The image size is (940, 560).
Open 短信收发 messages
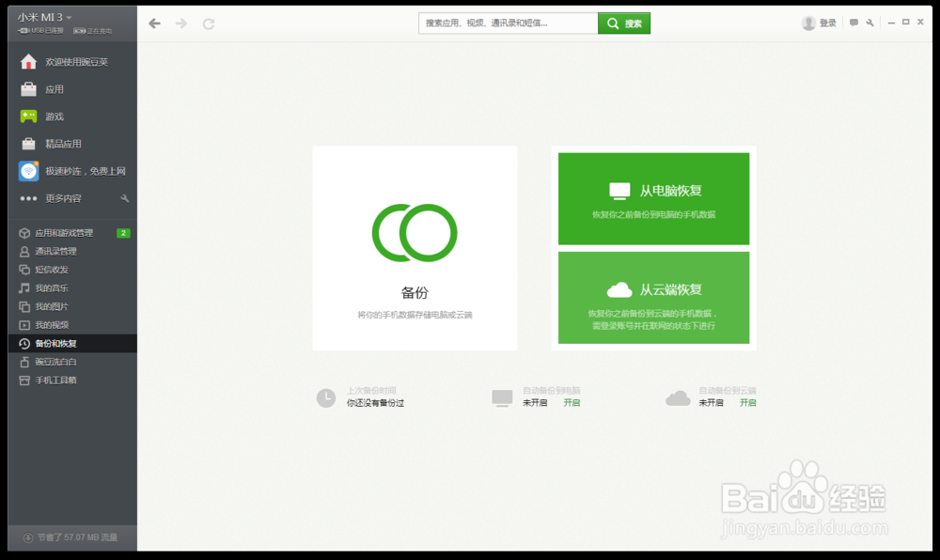(72, 270)
